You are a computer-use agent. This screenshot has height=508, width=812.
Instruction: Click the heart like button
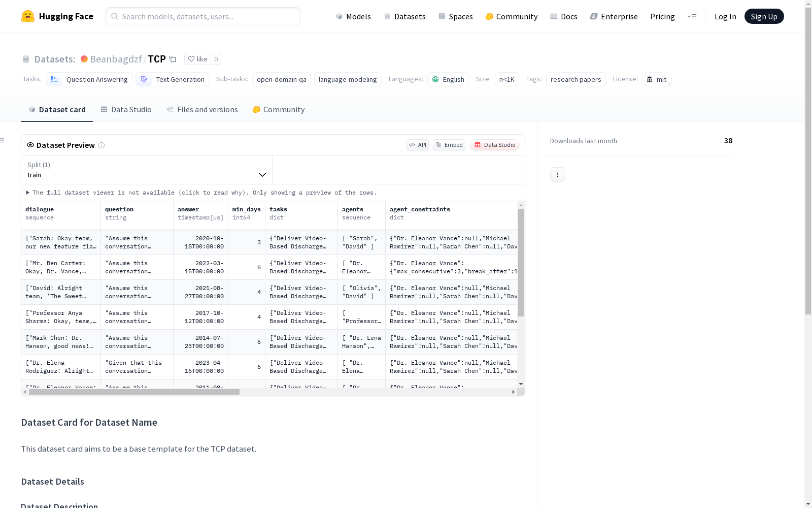197,59
